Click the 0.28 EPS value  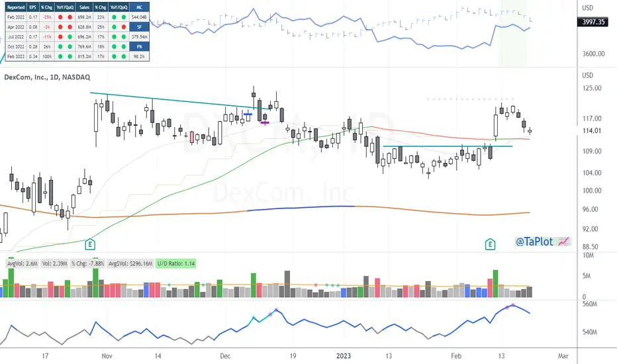(33, 47)
